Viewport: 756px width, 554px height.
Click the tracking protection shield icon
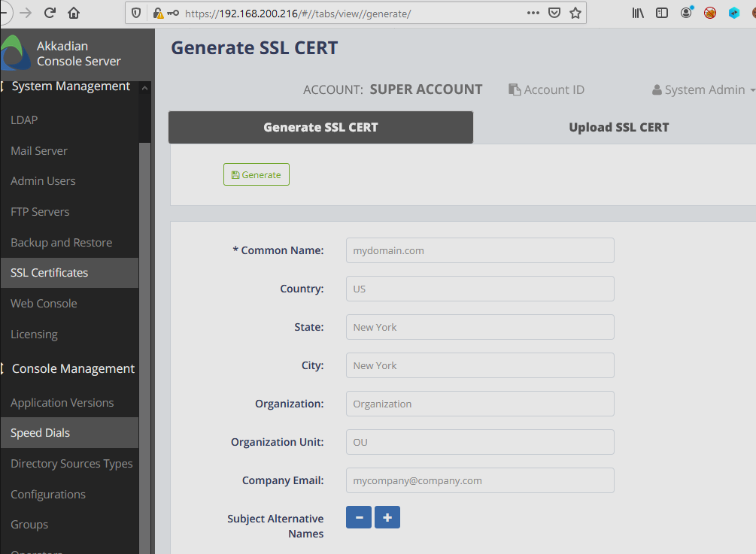[136, 13]
